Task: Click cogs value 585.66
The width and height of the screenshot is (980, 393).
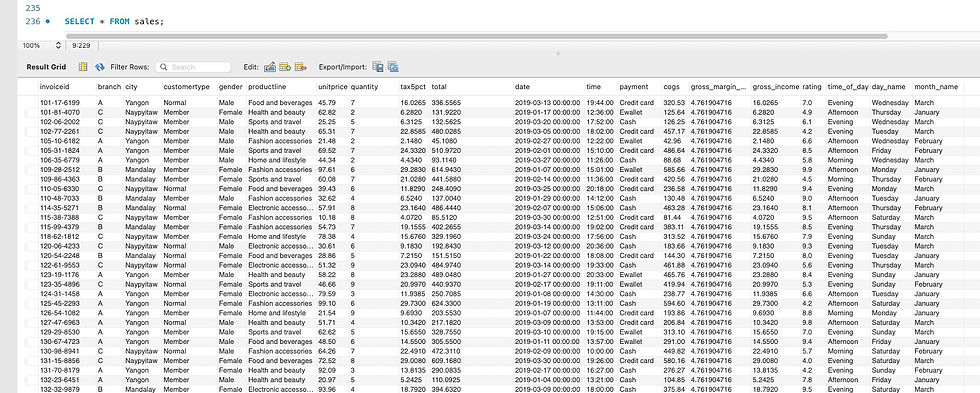Action: [674, 169]
